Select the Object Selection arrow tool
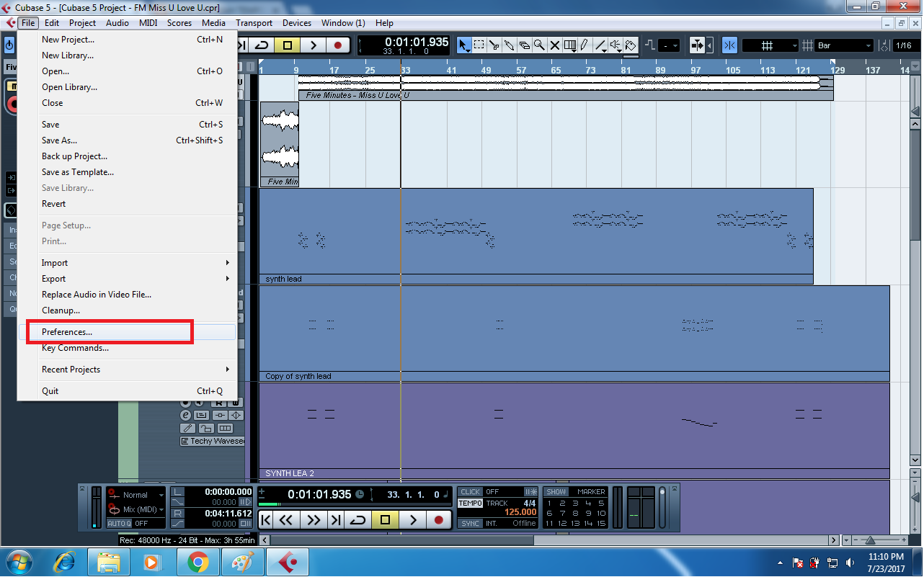This screenshot has height=577, width=924. [x=464, y=45]
